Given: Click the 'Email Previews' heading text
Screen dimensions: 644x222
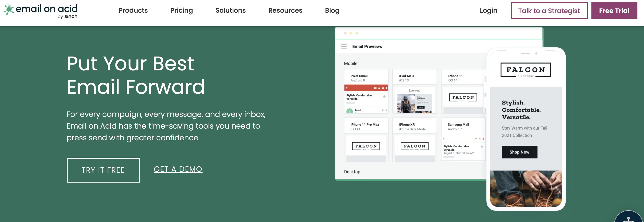Looking at the screenshot, I should pyautogui.click(x=367, y=46).
